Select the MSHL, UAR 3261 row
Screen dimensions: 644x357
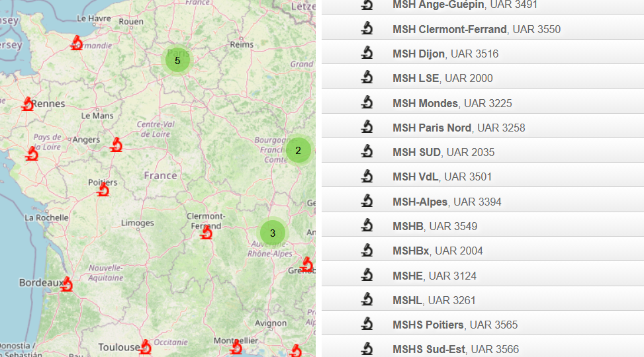pos(483,298)
